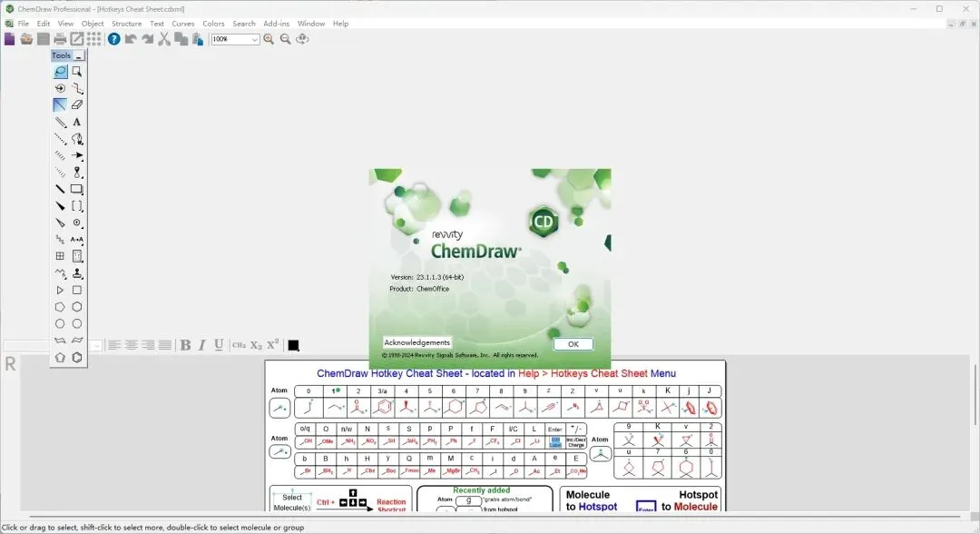980x534 pixels.
Task: Choose the Structure Perspective tool
Action: click(x=60, y=88)
